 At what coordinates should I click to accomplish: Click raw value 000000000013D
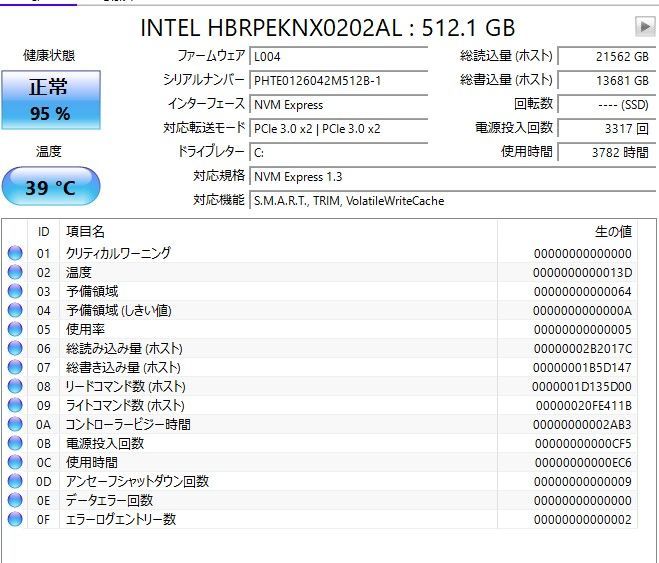583,273
